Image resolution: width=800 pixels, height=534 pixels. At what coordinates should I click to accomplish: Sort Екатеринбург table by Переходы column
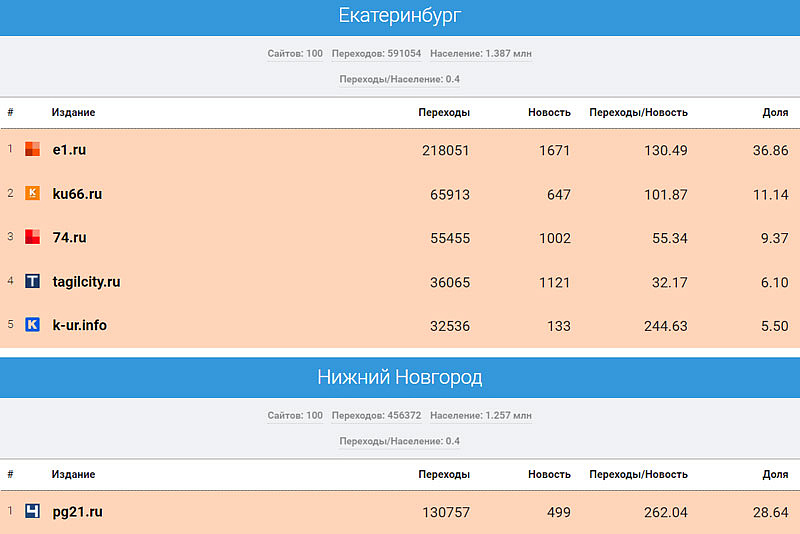(443, 112)
